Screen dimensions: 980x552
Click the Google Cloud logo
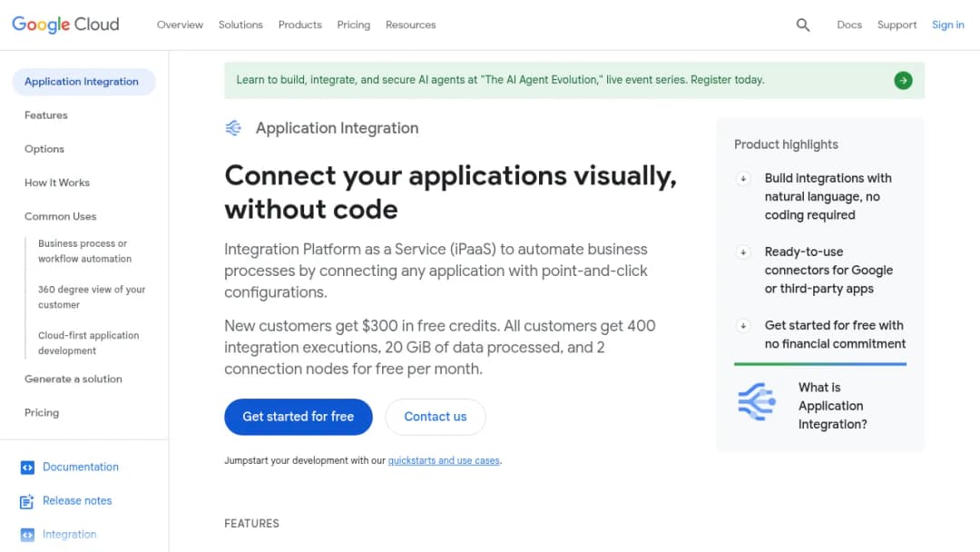coord(65,25)
